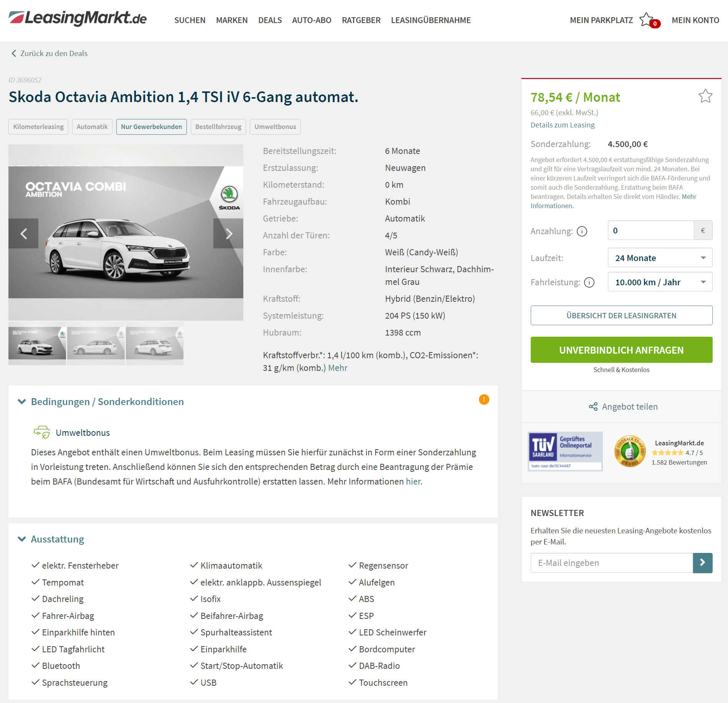Add this offer to favorites via star
This screenshot has height=703, width=728.
pos(705,96)
